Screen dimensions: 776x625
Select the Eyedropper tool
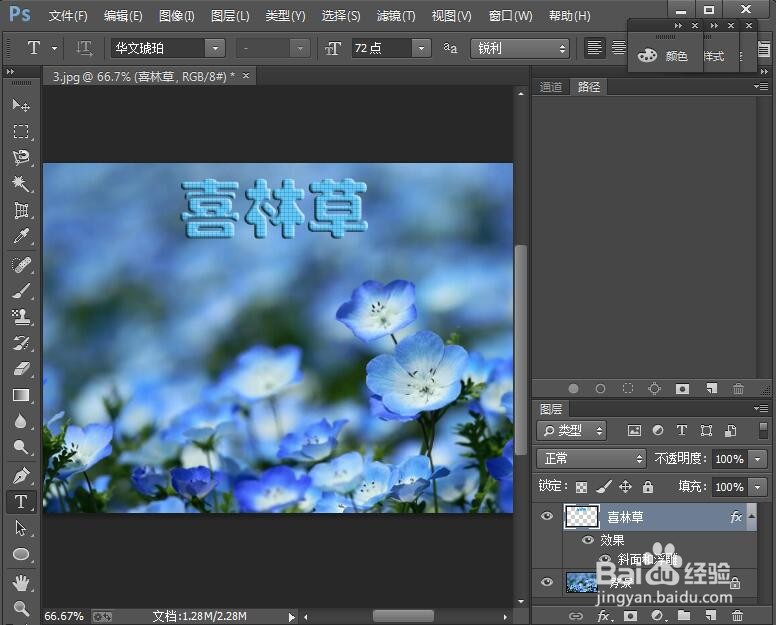point(21,237)
